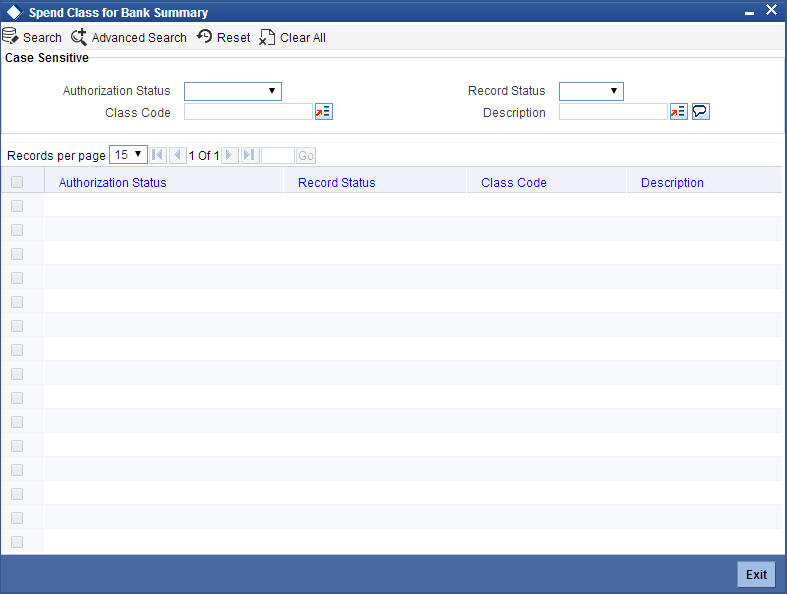Sort by Description column header
The height and width of the screenshot is (594, 787).
tap(672, 183)
